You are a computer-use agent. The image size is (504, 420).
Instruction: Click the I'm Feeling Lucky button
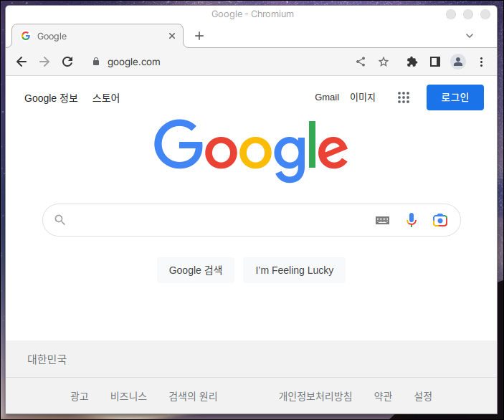(x=294, y=270)
